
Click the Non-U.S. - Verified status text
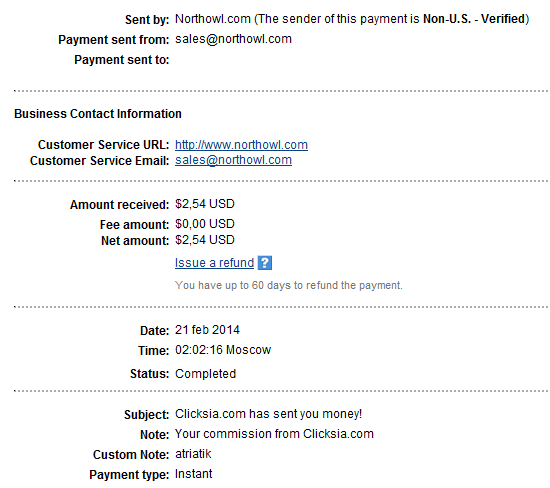click(474, 19)
